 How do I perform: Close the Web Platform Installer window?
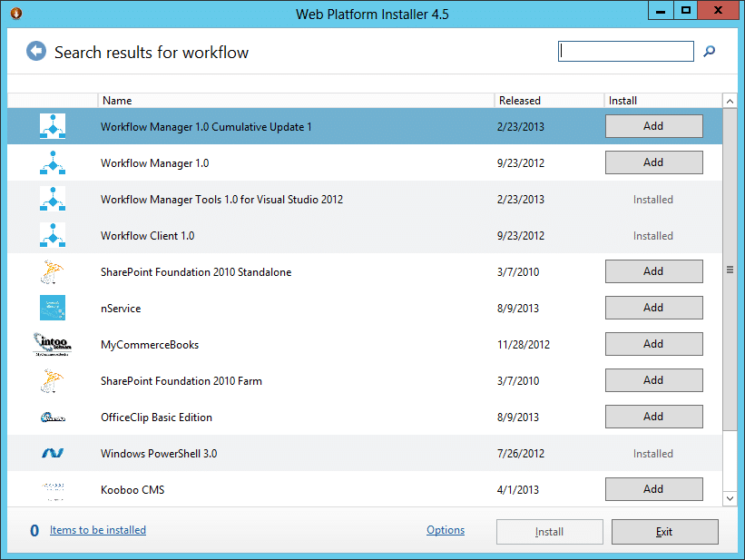(x=718, y=10)
